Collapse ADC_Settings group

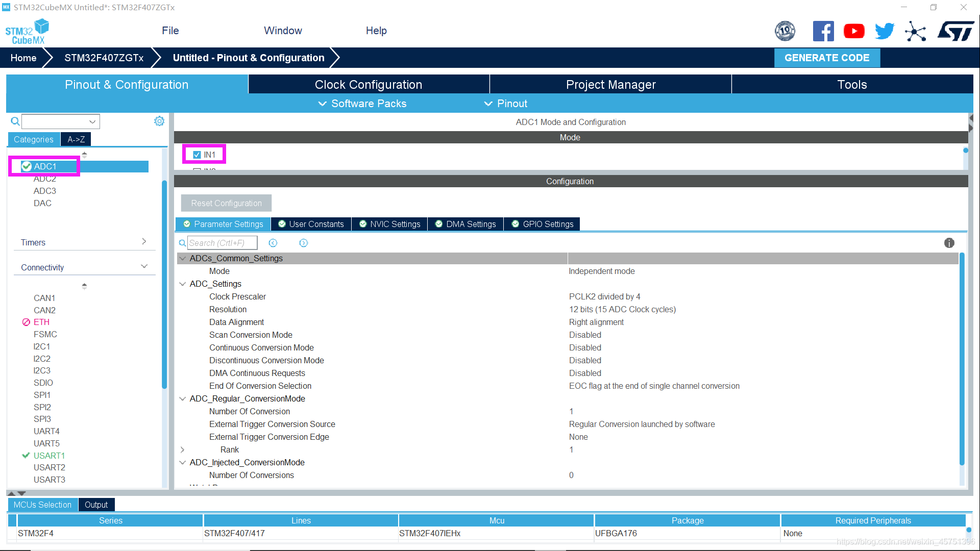182,284
